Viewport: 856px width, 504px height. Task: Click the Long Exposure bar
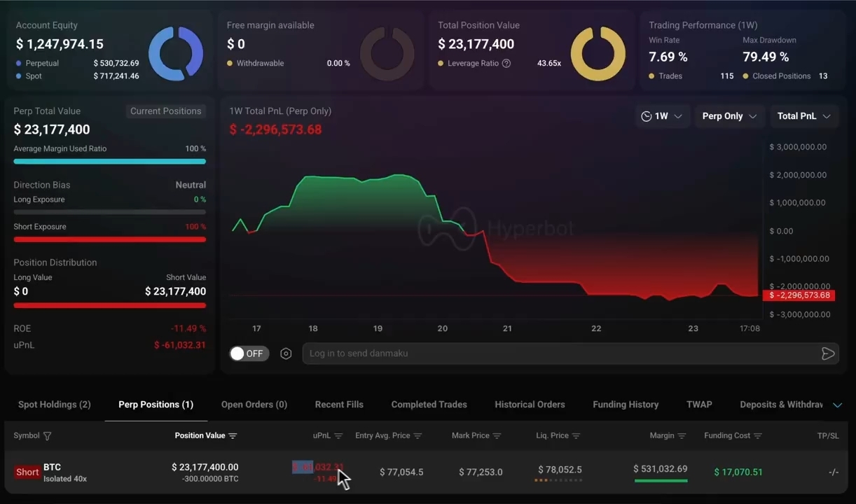tap(110, 212)
